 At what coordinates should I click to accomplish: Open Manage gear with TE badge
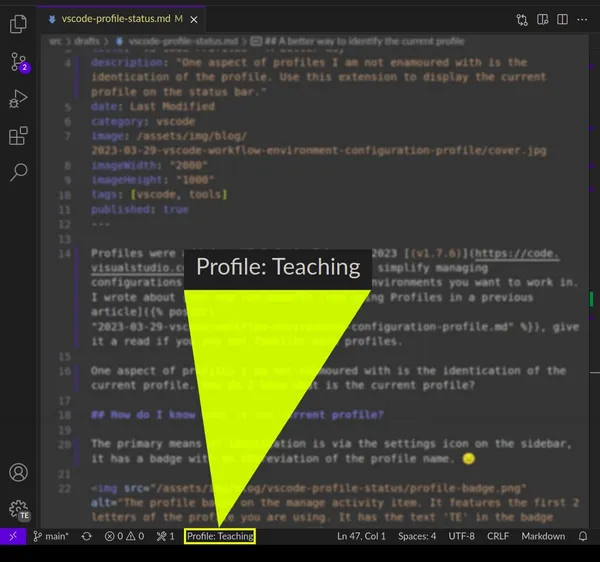[19, 510]
